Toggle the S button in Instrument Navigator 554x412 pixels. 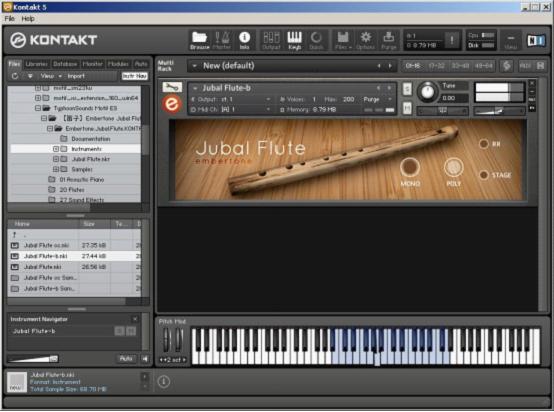[119, 331]
